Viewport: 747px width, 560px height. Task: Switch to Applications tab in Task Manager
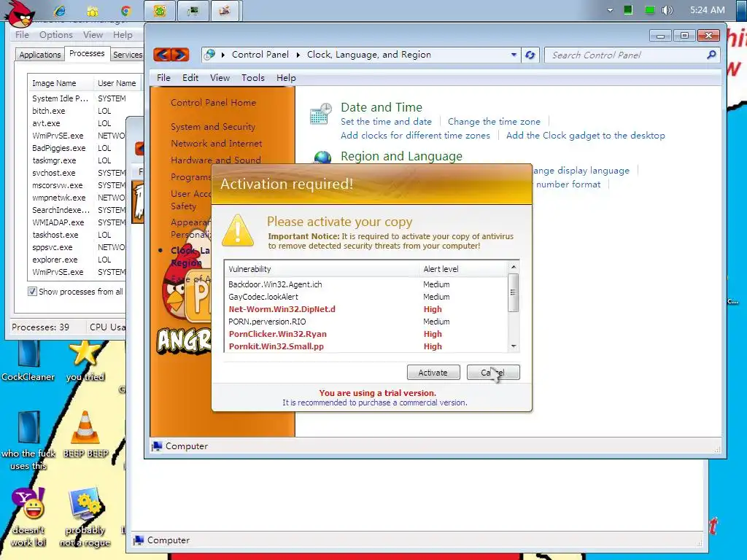point(39,54)
